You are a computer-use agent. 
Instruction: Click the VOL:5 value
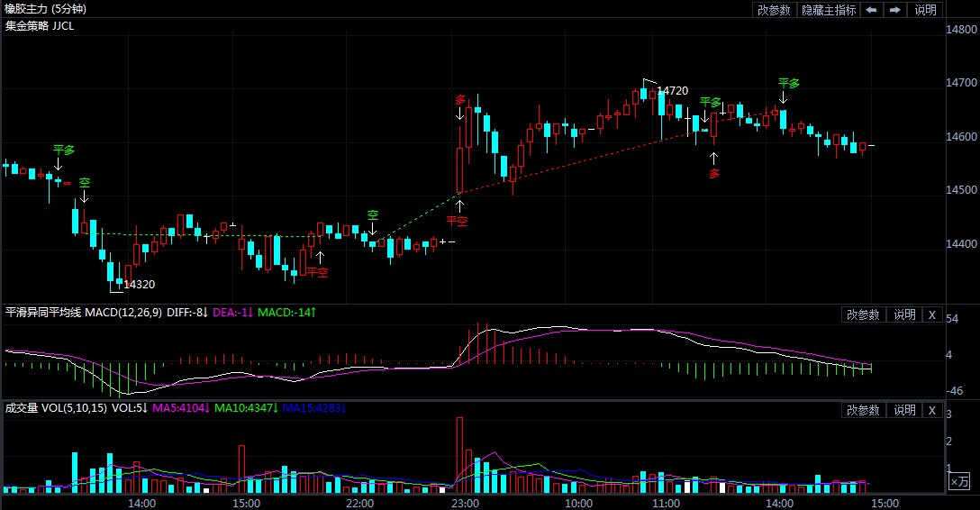point(130,408)
